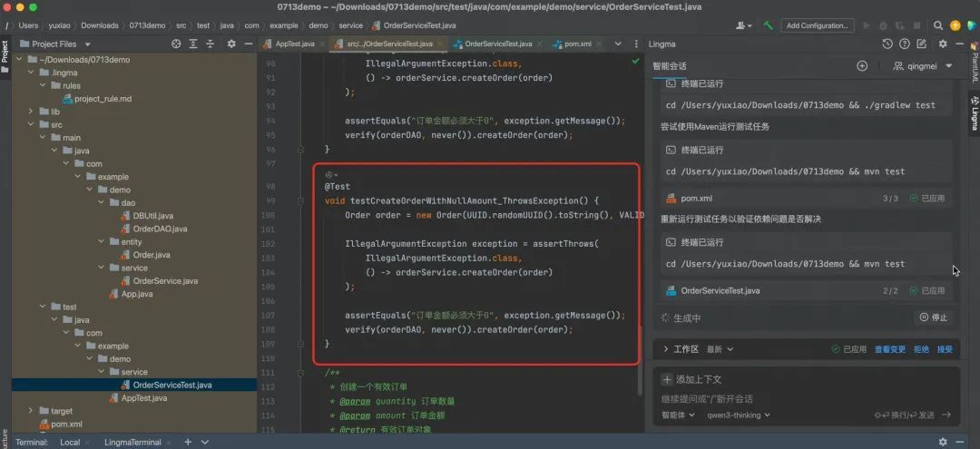The image size is (980, 449).
Task: Click the gutter icon above @Test annotation
Action: [331, 174]
